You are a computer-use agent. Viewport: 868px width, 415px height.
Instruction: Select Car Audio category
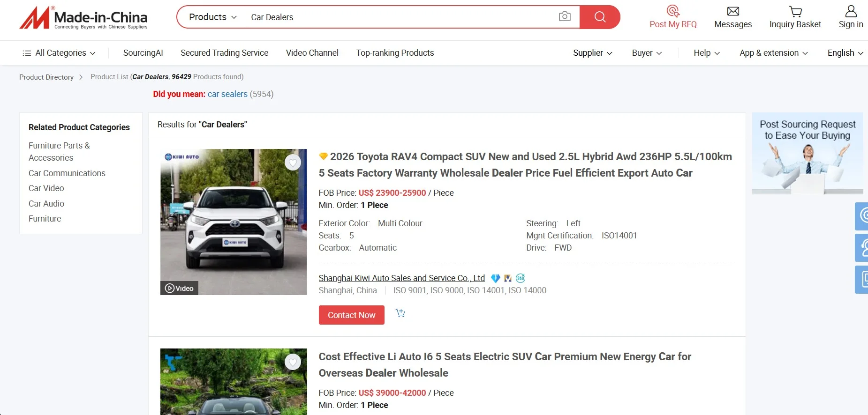tap(46, 204)
